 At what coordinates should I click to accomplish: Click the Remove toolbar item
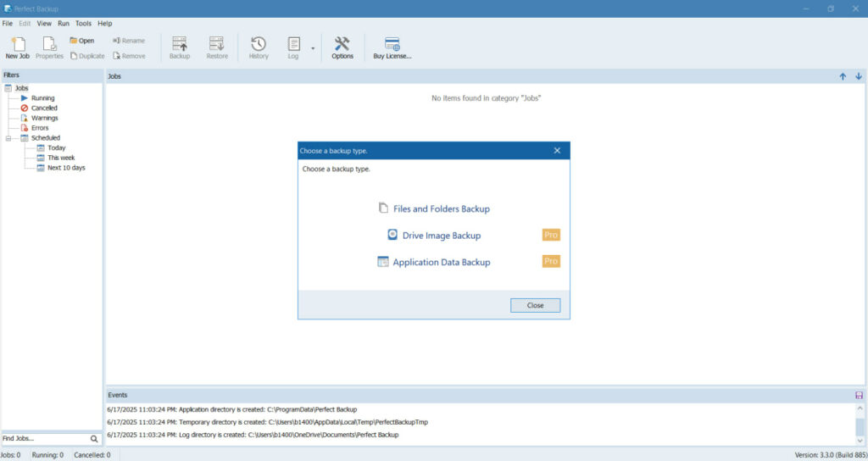[x=129, y=56]
